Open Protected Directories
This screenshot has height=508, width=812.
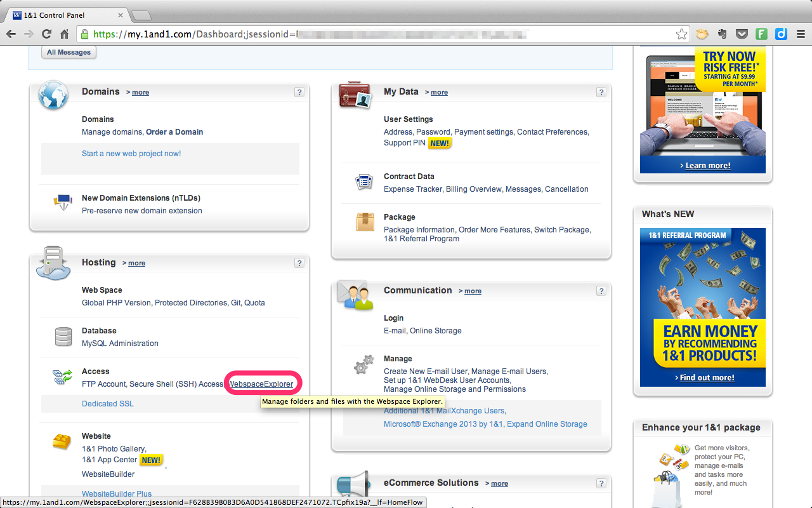191,303
